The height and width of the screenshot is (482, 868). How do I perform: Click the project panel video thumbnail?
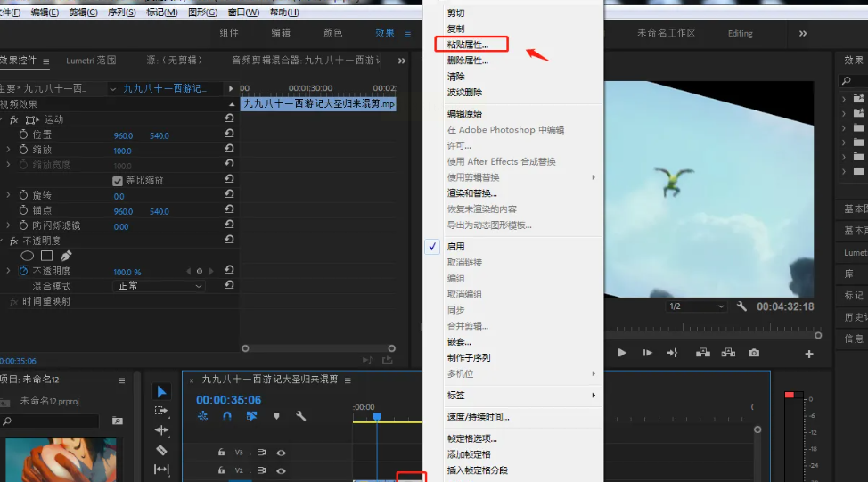coord(61,460)
